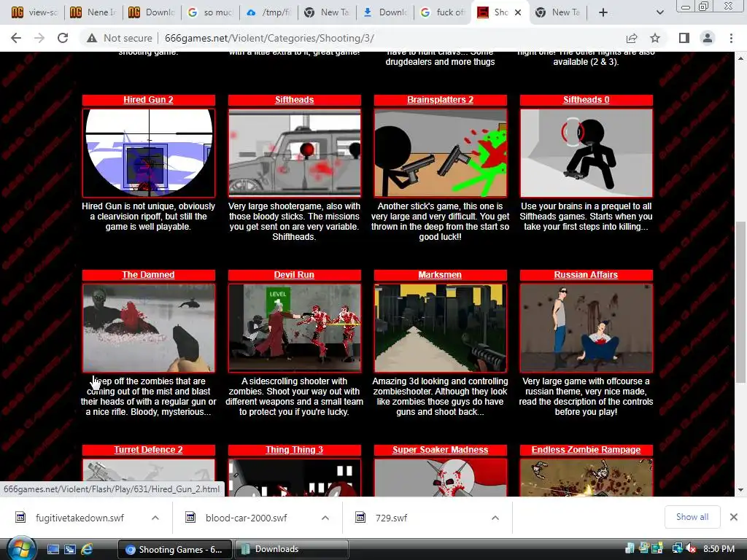Bookmark this page with the star
747x560 pixels.
coord(655,38)
